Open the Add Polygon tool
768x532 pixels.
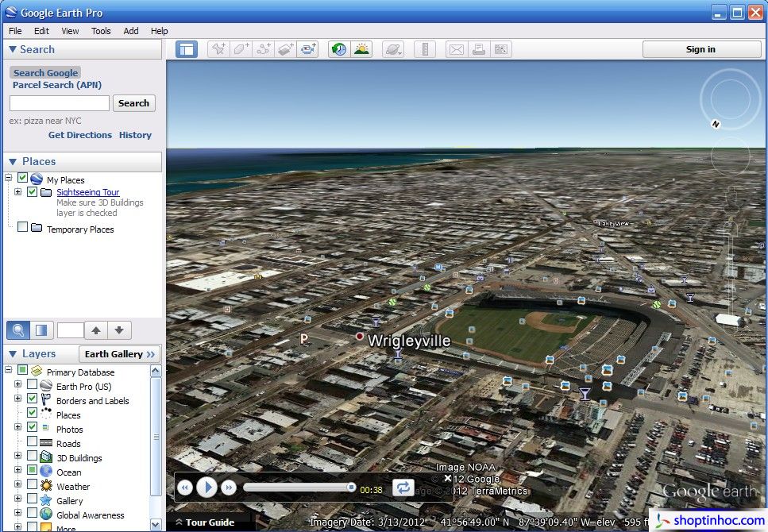pos(241,48)
